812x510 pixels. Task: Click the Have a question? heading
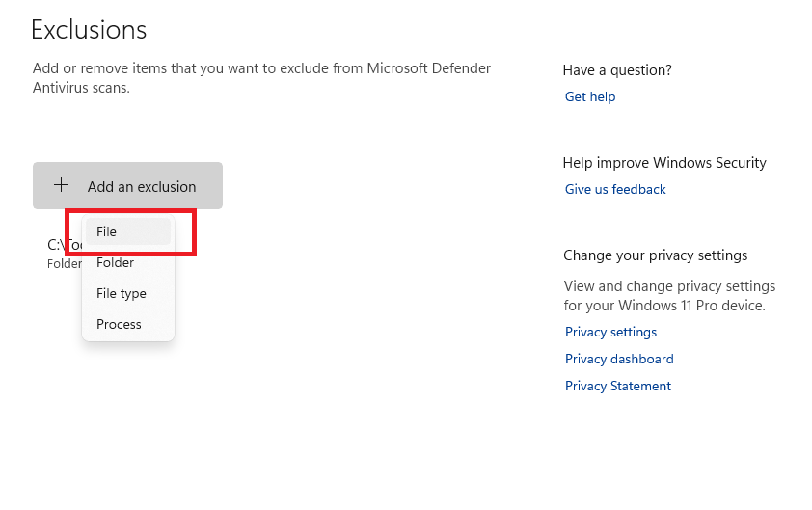pyautogui.click(x=617, y=69)
